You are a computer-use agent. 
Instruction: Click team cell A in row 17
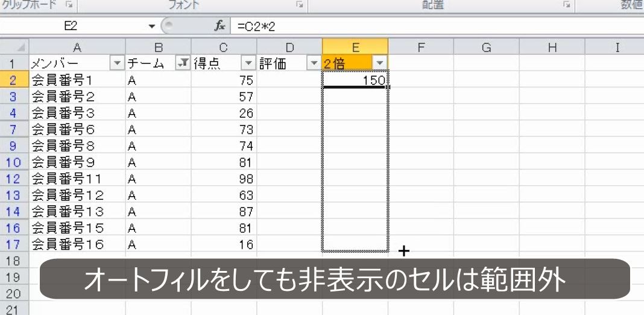[159, 244]
